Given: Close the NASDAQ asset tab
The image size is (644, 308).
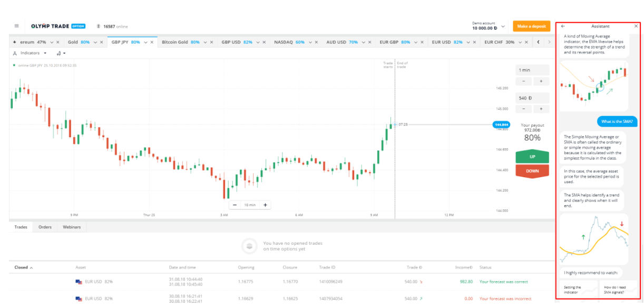Looking at the screenshot, I should [316, 42].
